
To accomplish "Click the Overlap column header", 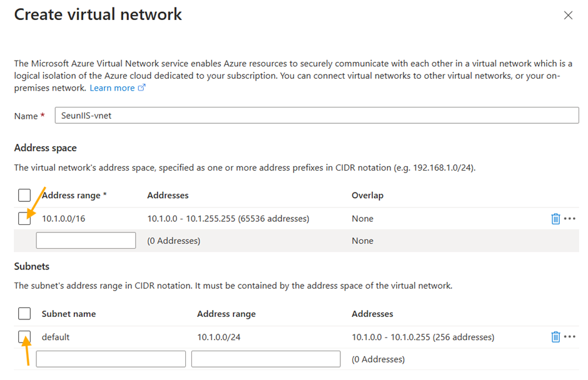I will tap(367, 196).
